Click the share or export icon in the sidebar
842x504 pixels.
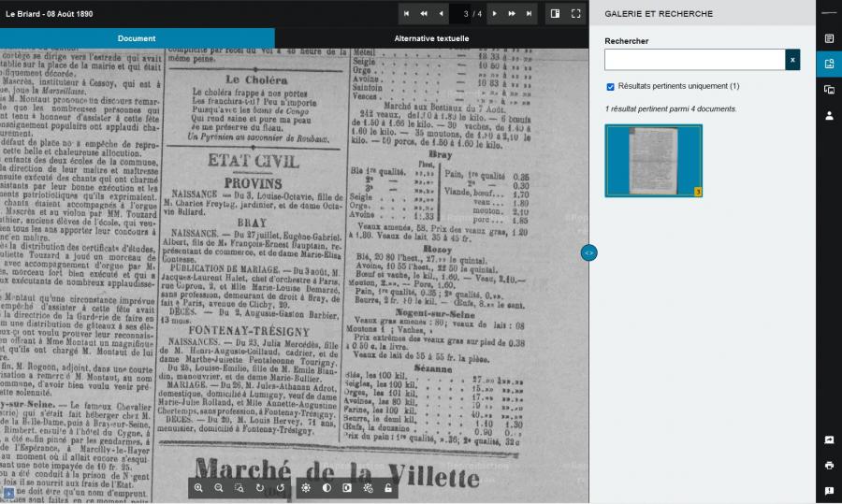click(x=829, y=439)
